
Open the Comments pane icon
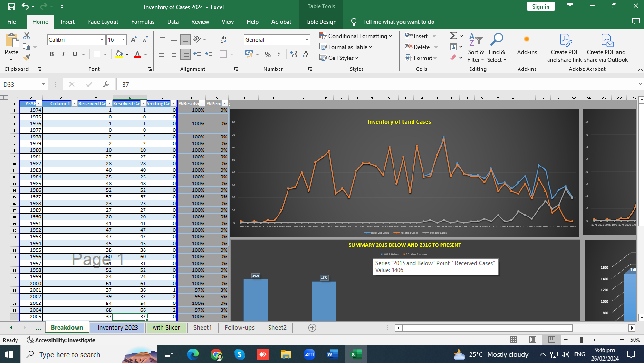click(x=636, y=21)
